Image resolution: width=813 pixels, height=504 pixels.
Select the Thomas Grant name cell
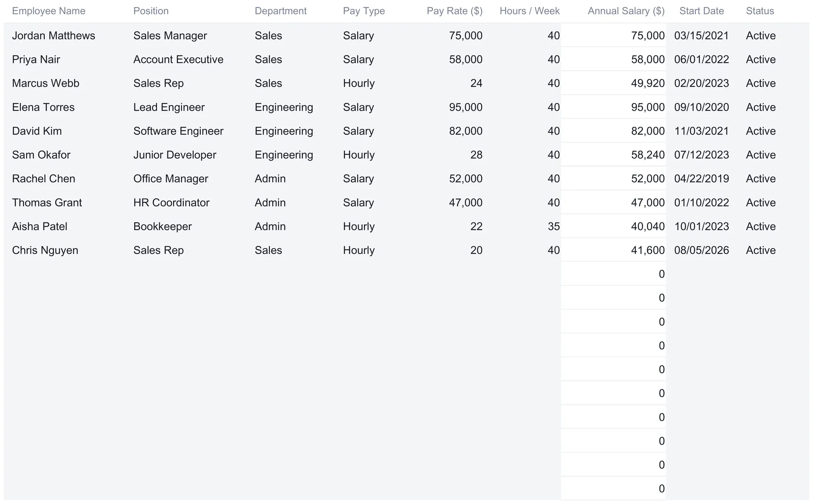47,203
